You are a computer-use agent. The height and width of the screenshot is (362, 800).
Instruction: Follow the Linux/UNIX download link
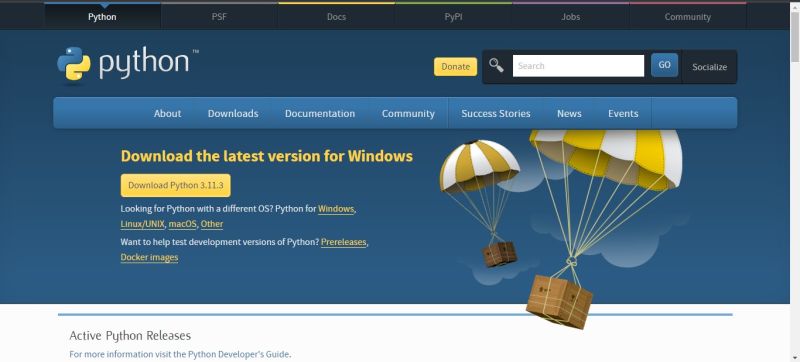pos(142,224)
